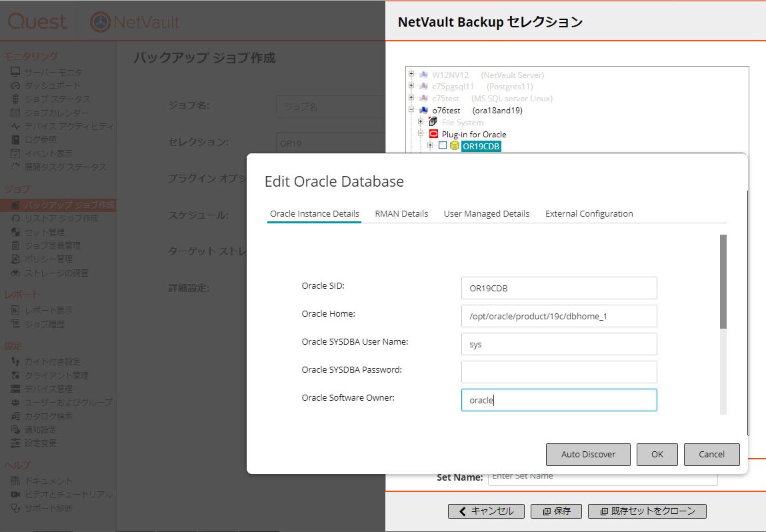Collapse the o76test client node
766x532 pixels.
[411, 109]
